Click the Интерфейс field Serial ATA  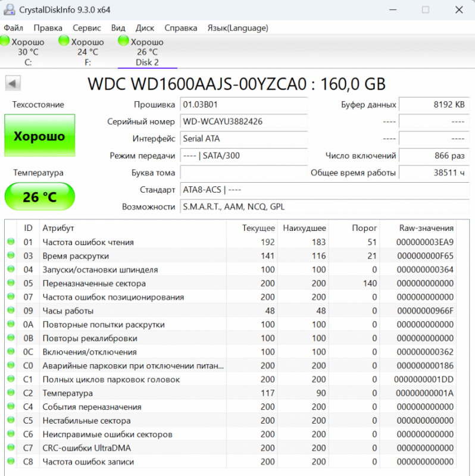[x=243, y=139]
